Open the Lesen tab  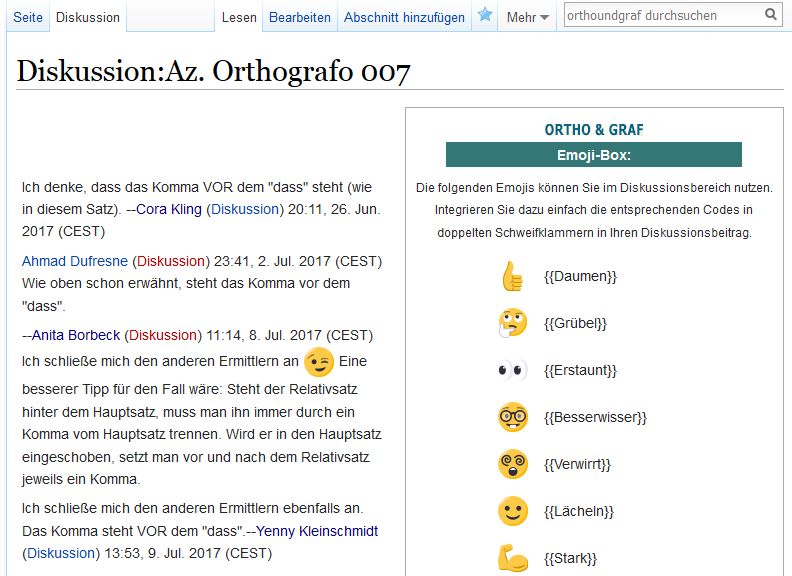(239, 17)
